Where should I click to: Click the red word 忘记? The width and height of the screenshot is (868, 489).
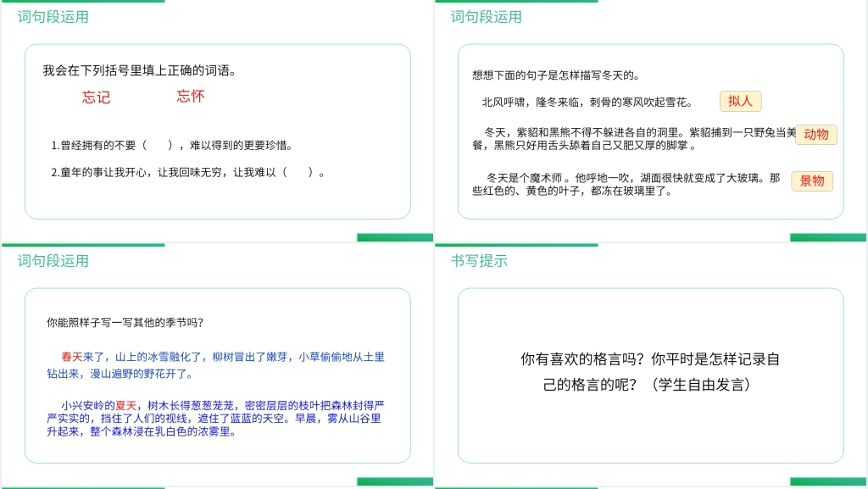(x=96, y=97)
